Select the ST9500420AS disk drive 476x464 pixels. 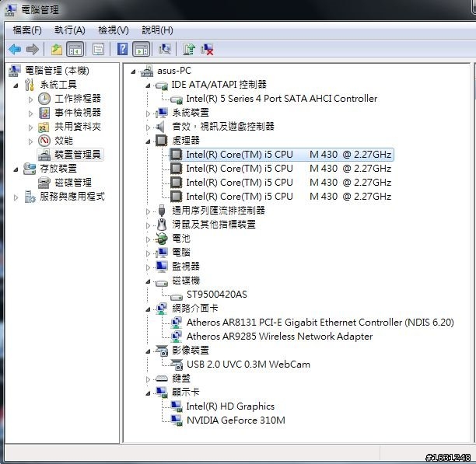click(x=217, y=294)
